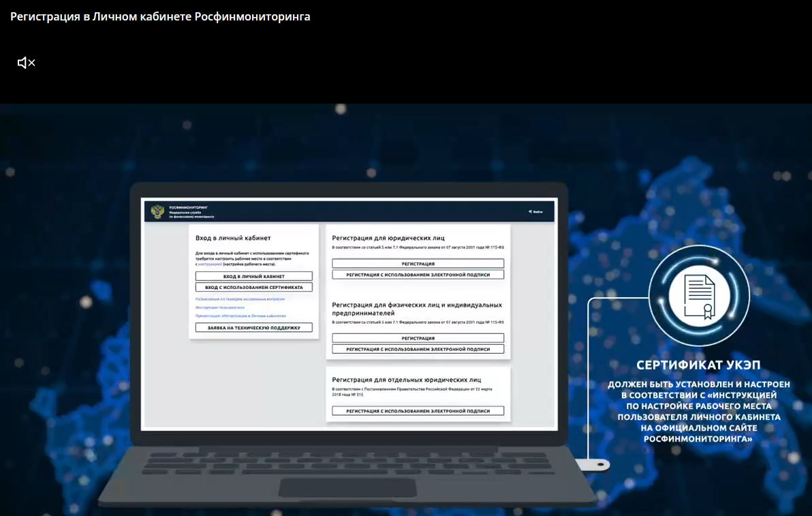The width and height of the screenshot is (812, 516).
Task: Click the 'Регистрация для юридических лиц' heading
Action: point(388,238)
